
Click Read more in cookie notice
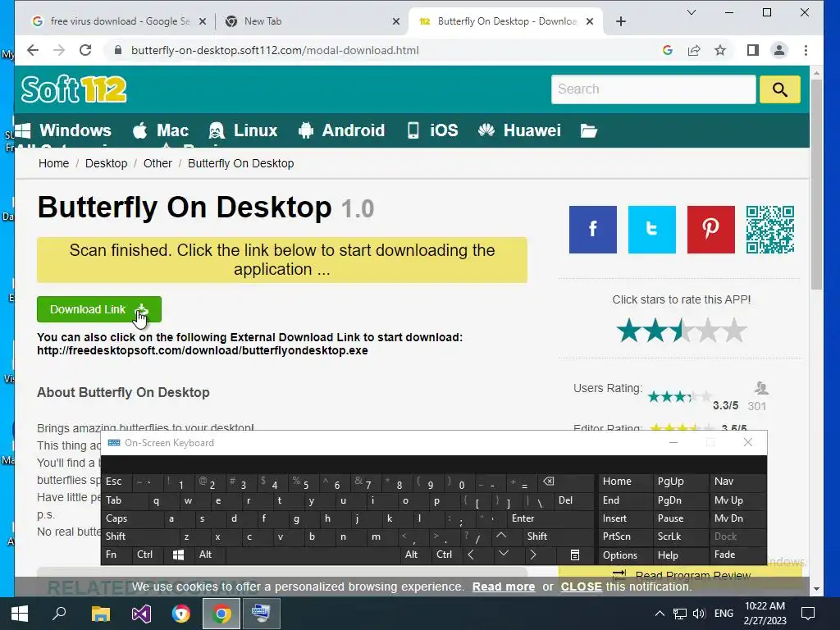504,587
